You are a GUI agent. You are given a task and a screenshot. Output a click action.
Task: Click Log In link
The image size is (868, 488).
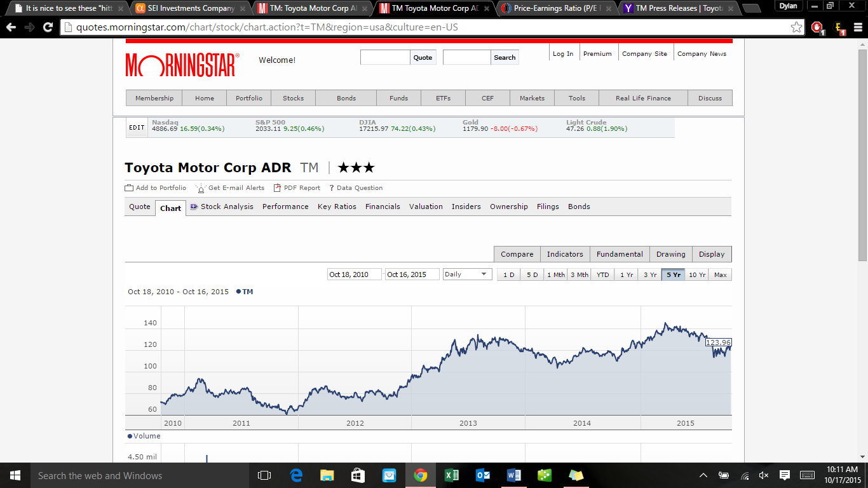click(563, 54)
